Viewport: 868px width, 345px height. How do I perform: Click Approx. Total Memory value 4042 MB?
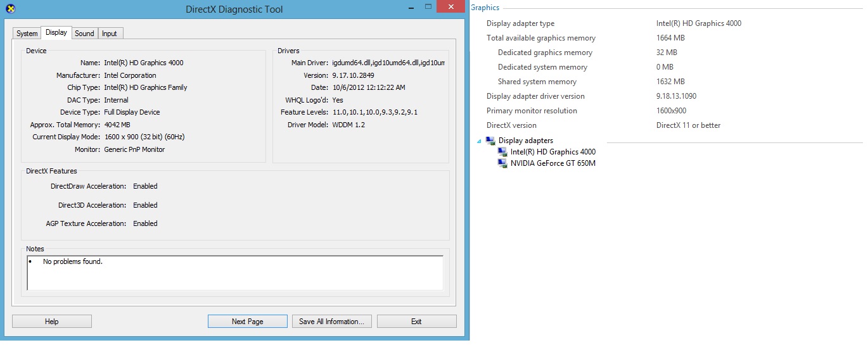[117, 125]
